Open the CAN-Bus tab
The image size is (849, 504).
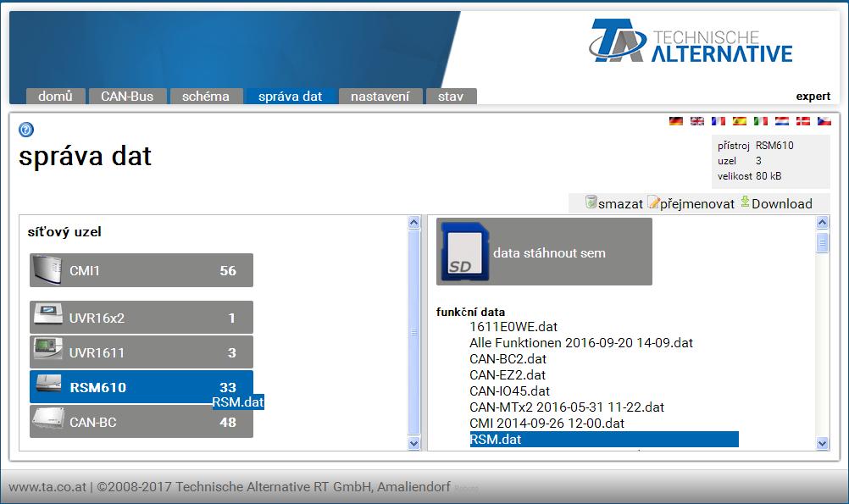coord(127,97)
